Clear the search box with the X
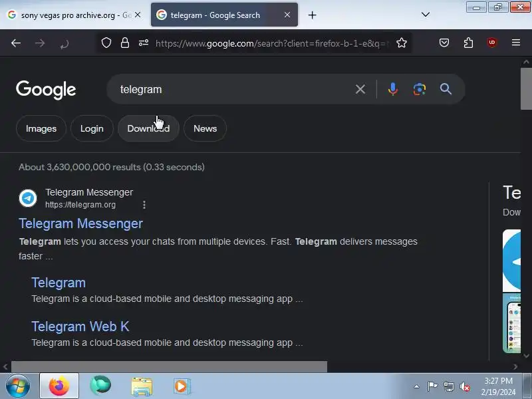The height and width of the screenshot is (399, 532). pyautogui.click(x=360, y=89)
